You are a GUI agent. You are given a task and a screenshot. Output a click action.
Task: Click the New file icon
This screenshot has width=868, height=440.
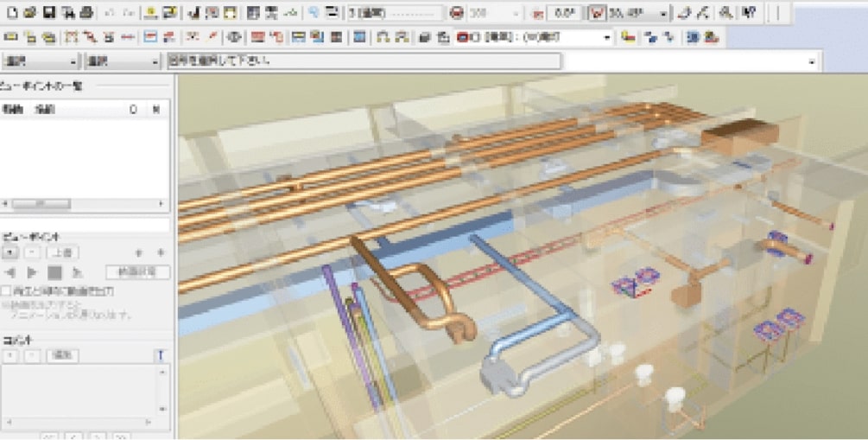[12, 13]
